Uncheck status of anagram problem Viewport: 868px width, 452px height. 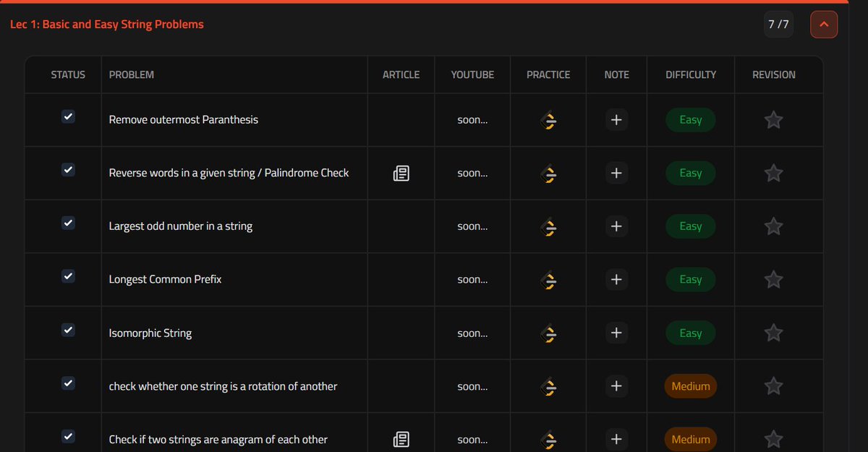tap(68, 436)
